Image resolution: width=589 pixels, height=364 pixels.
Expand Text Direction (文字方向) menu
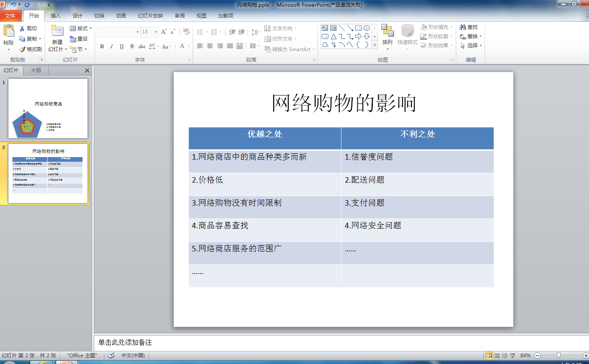tap(280, 28)
